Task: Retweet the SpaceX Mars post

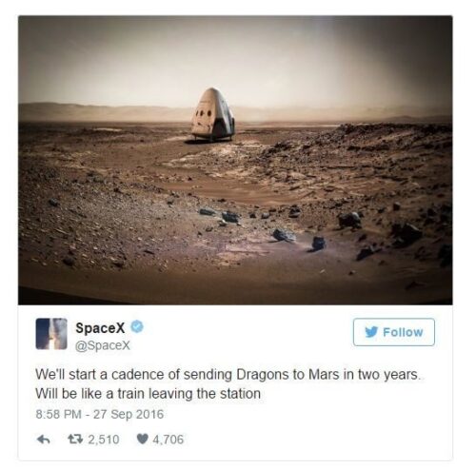Action: coord(75,440)
